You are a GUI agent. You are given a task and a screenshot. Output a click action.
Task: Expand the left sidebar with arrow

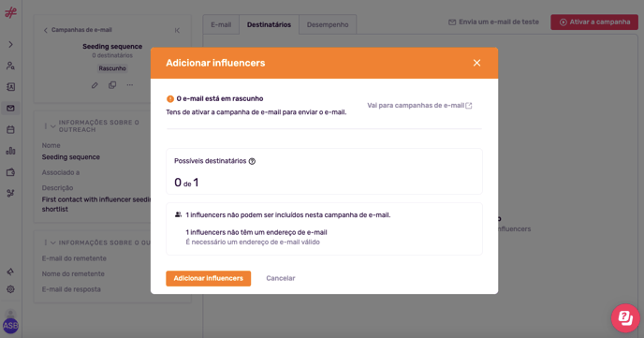(x=10, y=44)
